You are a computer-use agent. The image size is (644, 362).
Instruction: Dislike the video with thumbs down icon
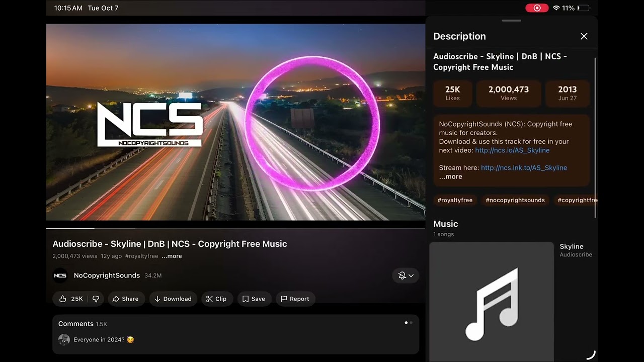[96, 299]
